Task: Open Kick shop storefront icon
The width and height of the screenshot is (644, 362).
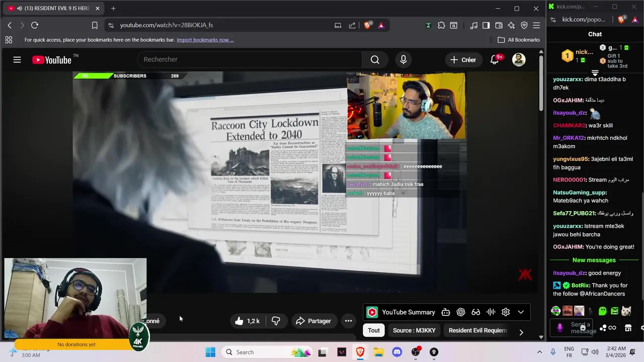Action: coord(628,328)
